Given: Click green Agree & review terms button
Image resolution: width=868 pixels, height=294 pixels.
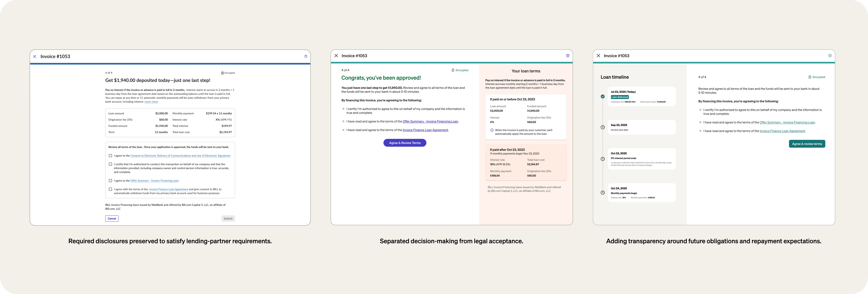Looking at the screenshot, I should (807, 144).
